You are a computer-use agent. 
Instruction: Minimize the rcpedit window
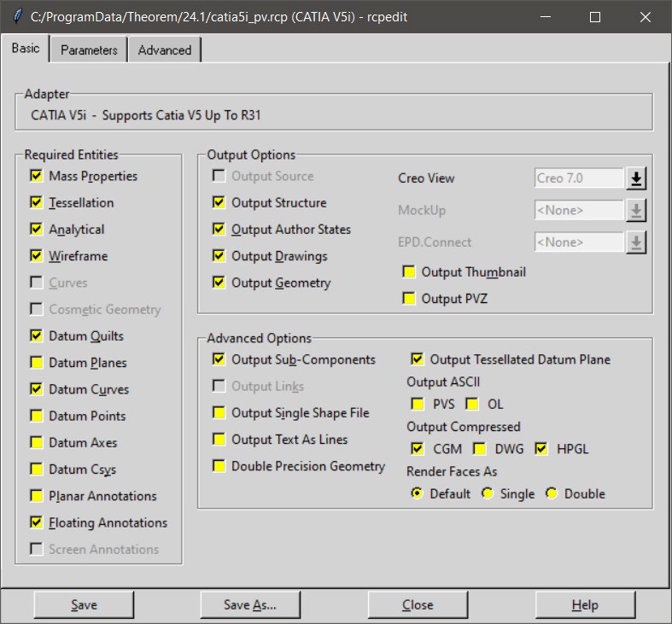click(546, 17)
